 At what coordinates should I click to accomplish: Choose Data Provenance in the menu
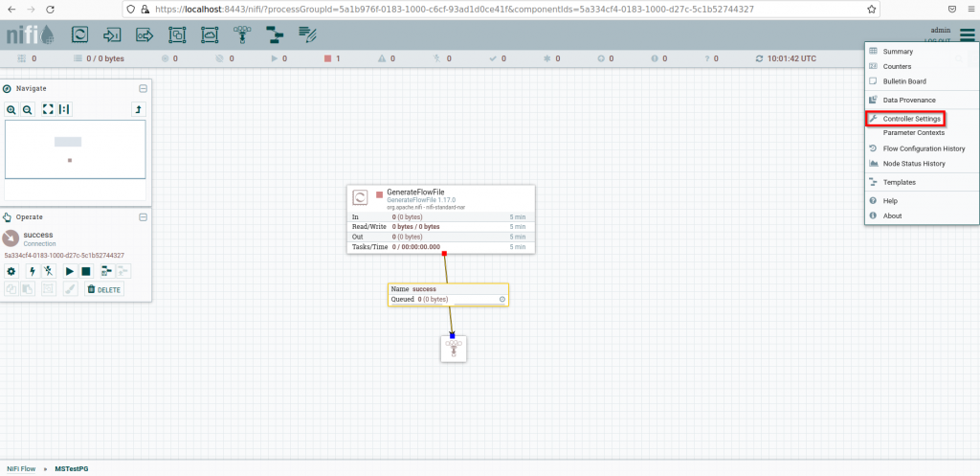908,100
